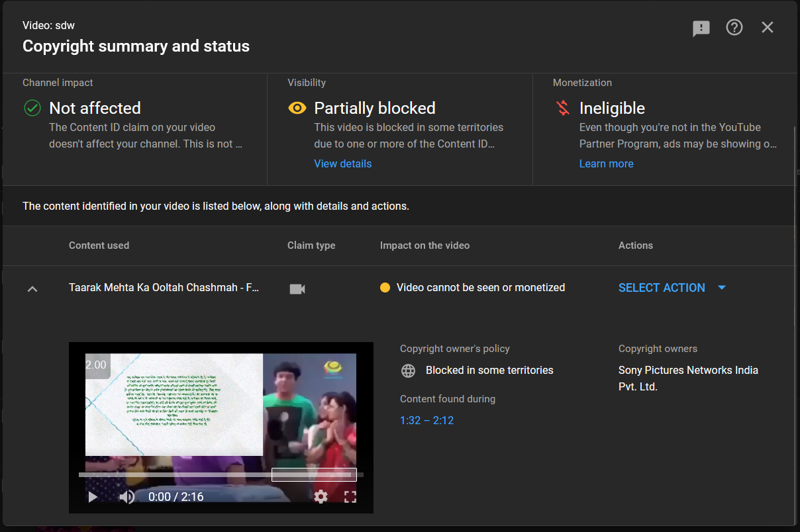
Task: Enter fullscreen on the video preview
Action: [x=350, y=496]
